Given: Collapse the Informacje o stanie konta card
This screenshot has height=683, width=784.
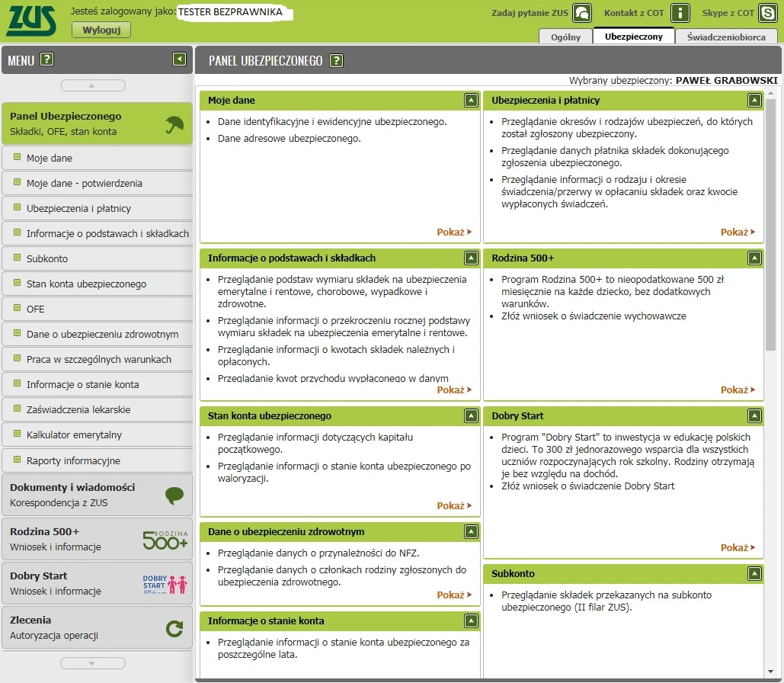Looking at the screenshot, I should click(471, 621).
